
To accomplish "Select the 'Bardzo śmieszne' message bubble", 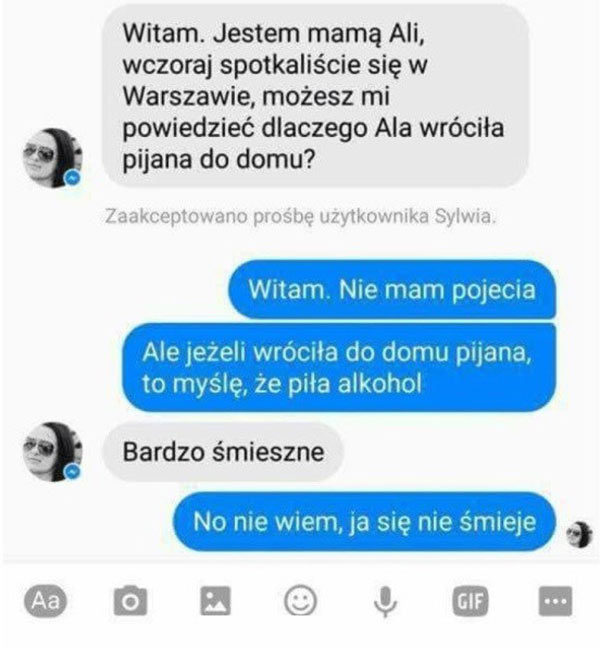I will point(223,452).
